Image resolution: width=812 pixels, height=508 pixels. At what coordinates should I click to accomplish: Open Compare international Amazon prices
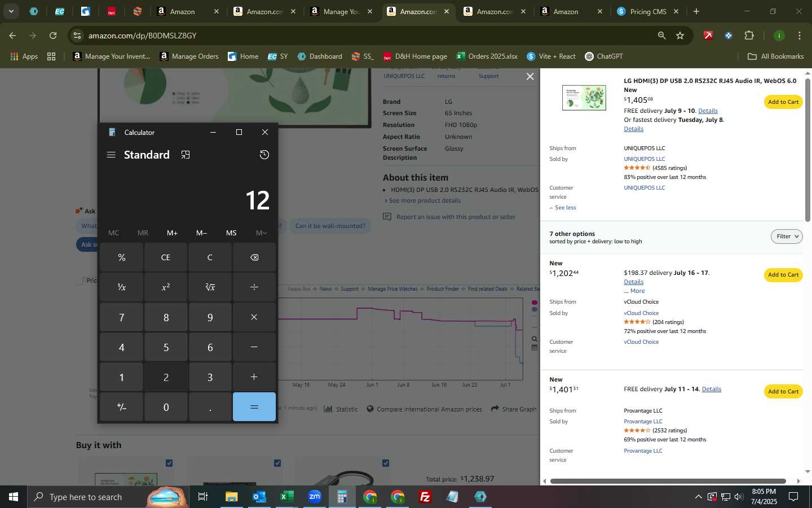tap(429, 409)
